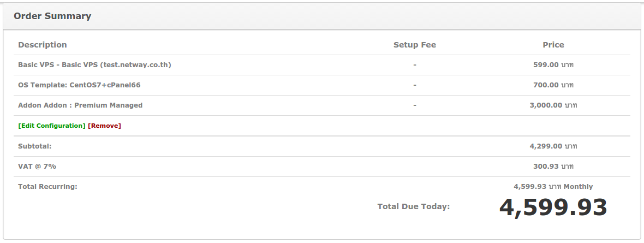Click the Subtotal label
The height and width of the screenshot is (243, 644).
tap(35, 146)
